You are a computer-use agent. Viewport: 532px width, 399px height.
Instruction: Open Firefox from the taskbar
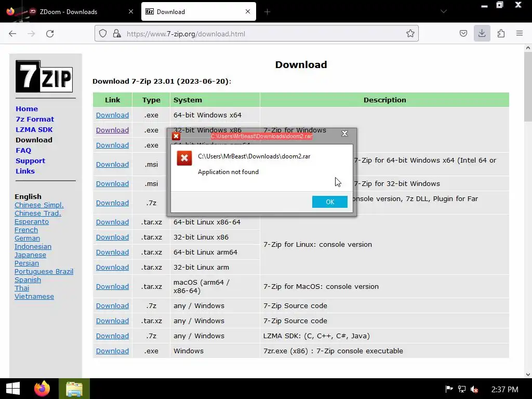pos(42,389)
